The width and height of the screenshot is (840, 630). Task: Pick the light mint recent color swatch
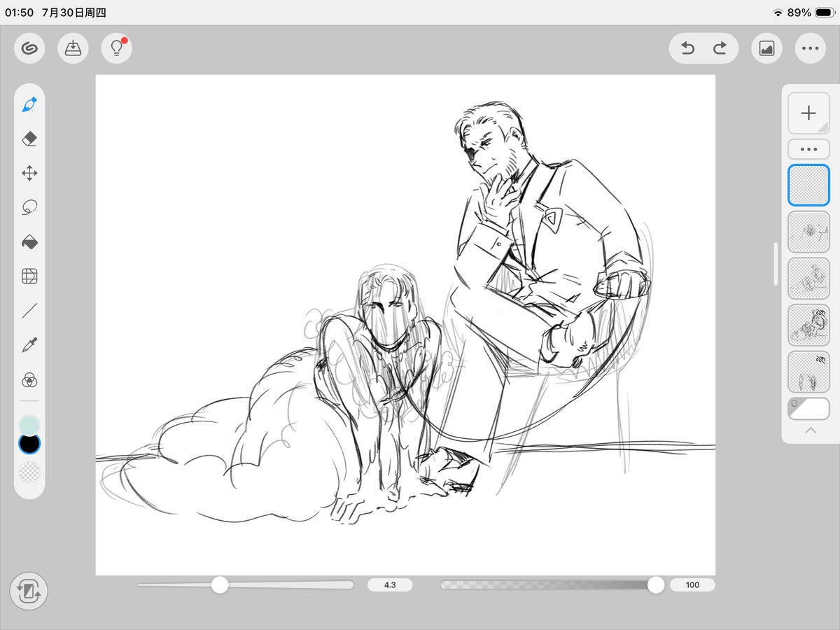29,425
